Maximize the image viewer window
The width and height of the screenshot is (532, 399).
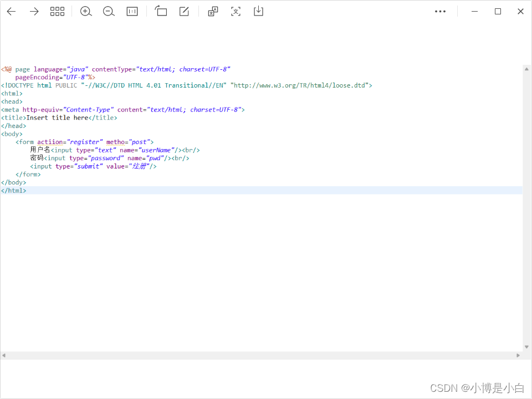[498, 12]
